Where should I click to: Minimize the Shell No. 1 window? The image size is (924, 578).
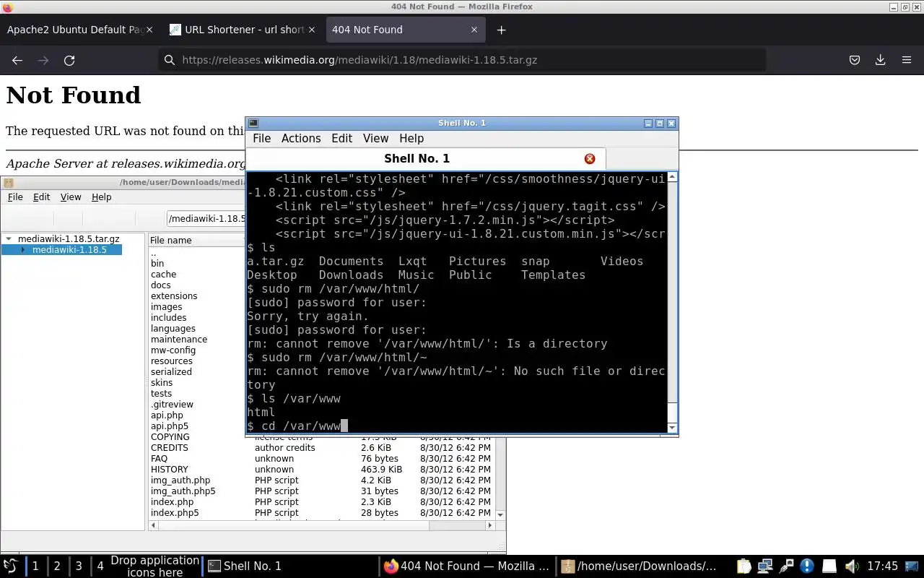tap(648, 124)
